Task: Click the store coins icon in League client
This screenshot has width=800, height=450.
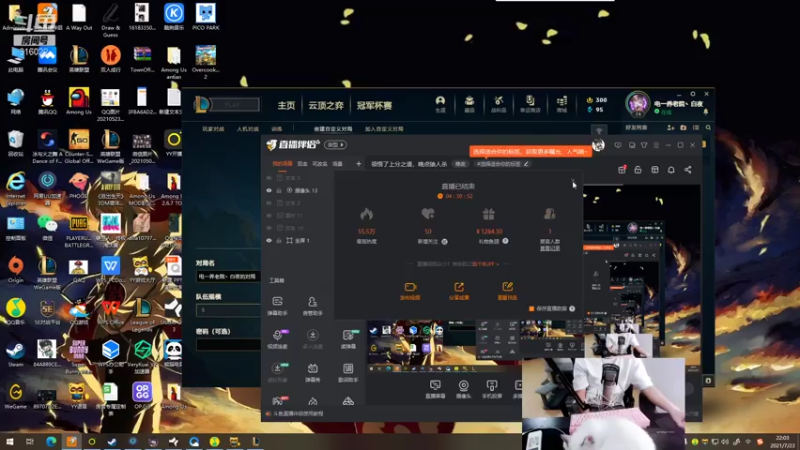Action: 562,104
